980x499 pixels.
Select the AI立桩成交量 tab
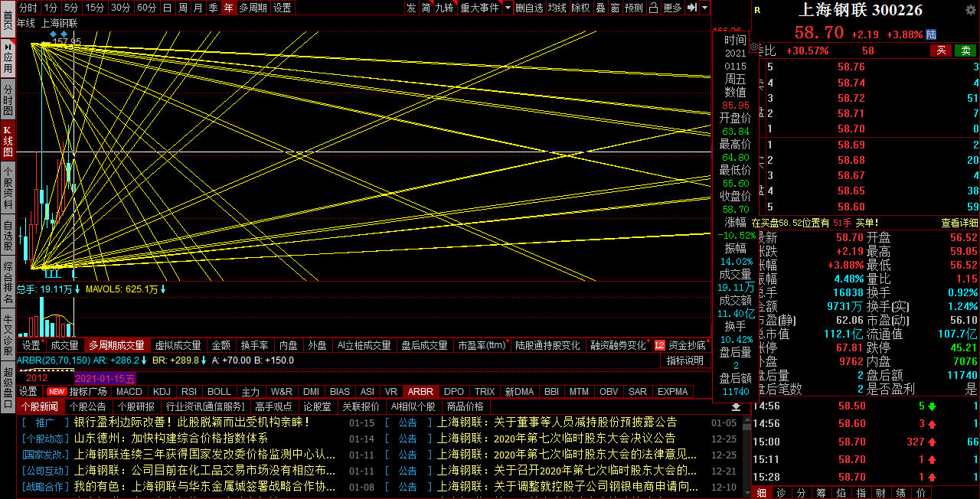[x=364, y=346]
